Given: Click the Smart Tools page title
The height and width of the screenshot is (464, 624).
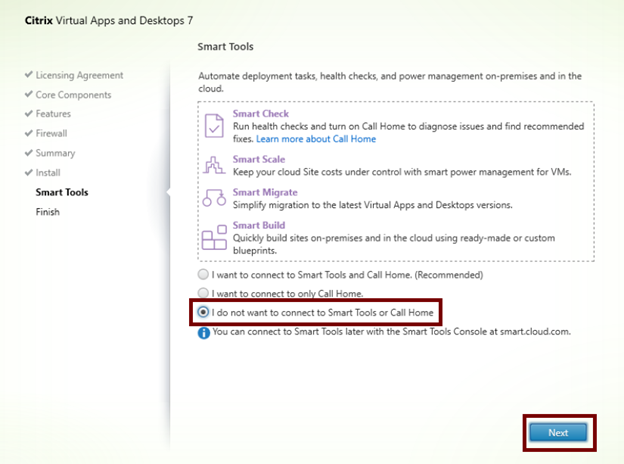Looking at the screenshot, I should (x=225, y=47).
